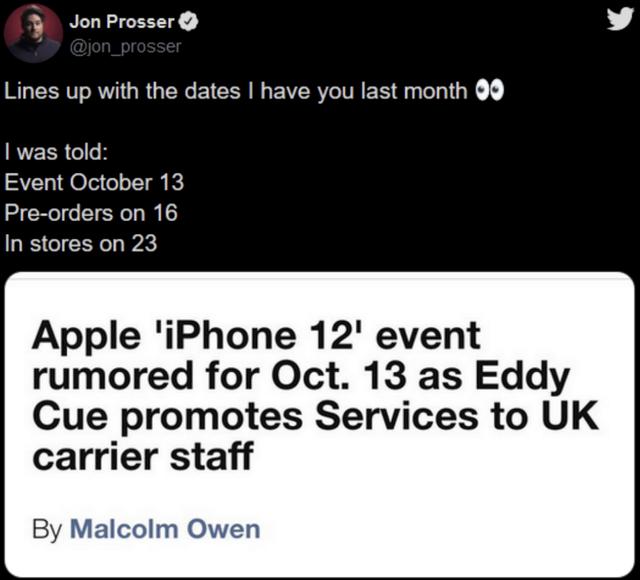Open the Malcolm Owen author link
Viewport: 640px width, 580px height.
[x=165, y=529]
